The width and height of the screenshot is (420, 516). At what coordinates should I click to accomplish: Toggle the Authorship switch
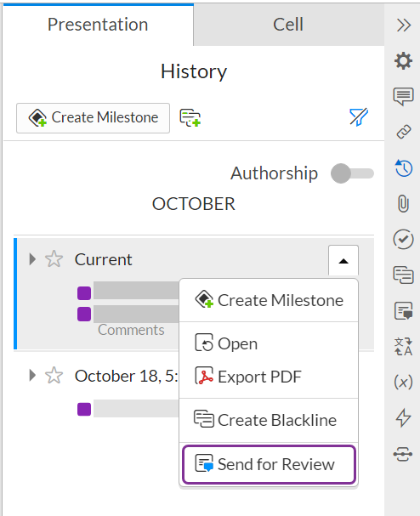[x=352, y=173]
